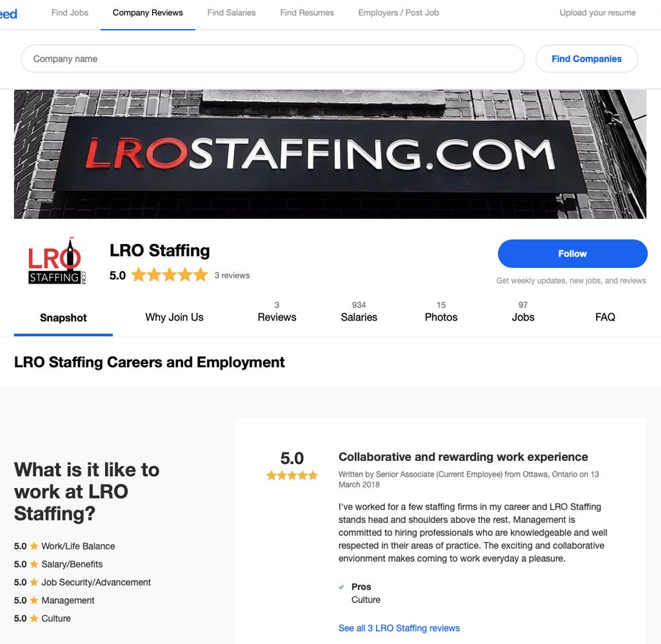Click the five-star rating next to 5.0
Viewport: 661px width, 644px height.
[169, 275]
